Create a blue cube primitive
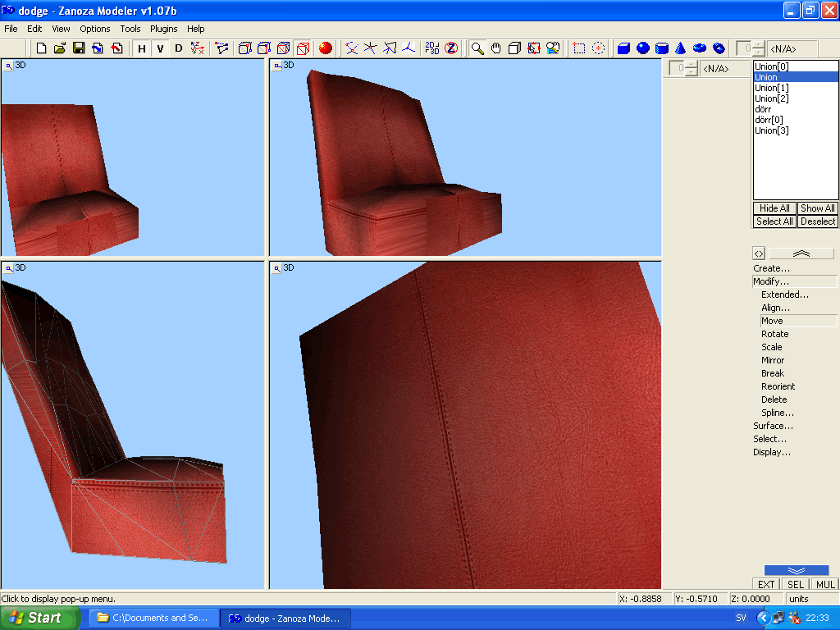The width and height of the screenshot is (840, 630). click(623, 48)
